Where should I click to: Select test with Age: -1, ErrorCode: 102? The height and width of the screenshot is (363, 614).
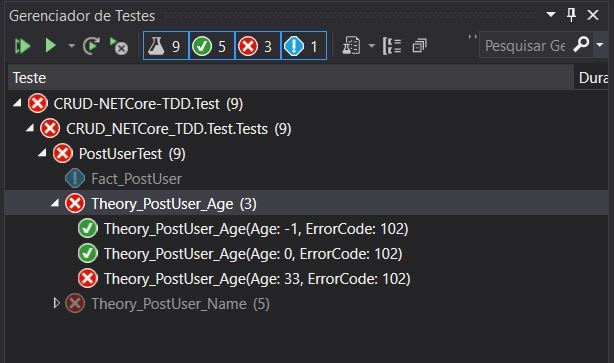[x=307, y=229]
